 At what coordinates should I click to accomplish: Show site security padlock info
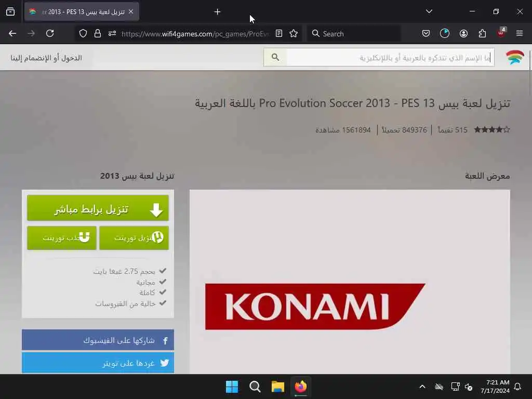click(x=98, y=34)
